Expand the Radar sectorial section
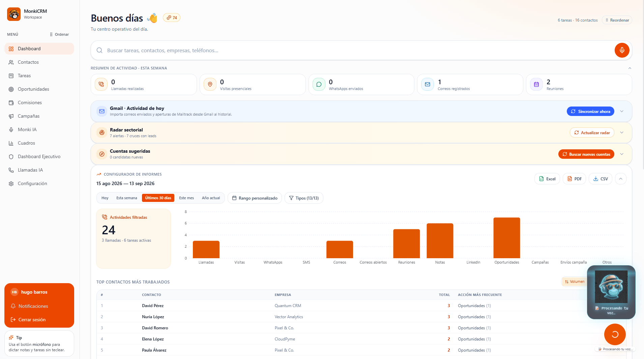644x359 pixels. pos(622,132)
